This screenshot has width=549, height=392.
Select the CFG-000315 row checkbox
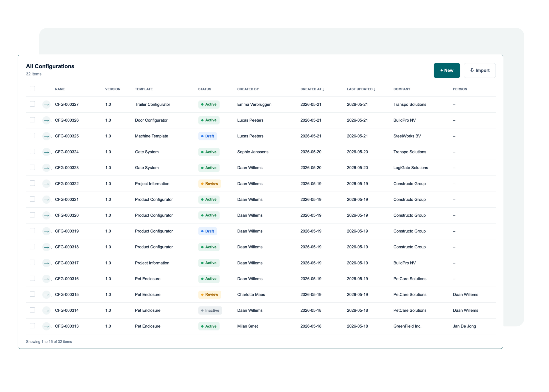pos(32,294)
